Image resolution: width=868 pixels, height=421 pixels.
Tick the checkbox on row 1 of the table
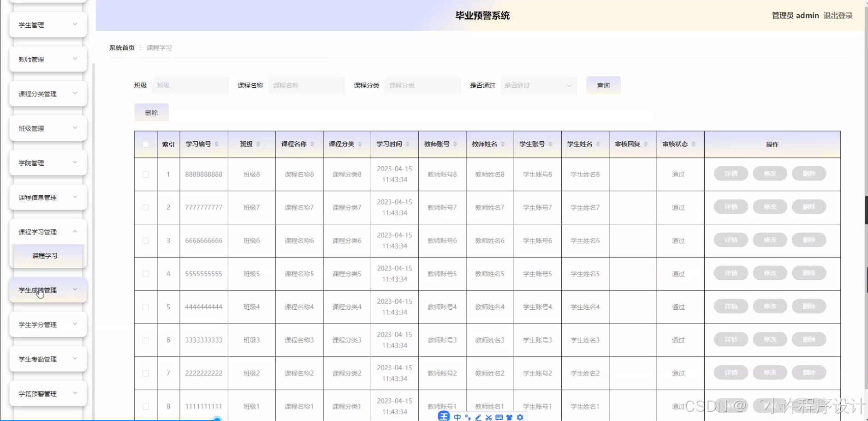(x=145, y=174)
